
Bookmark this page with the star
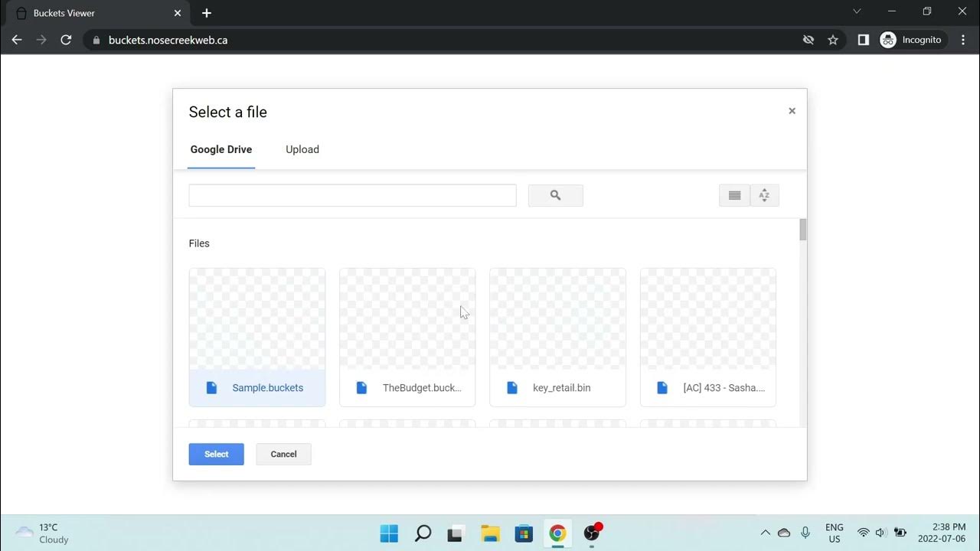[833, 40]
